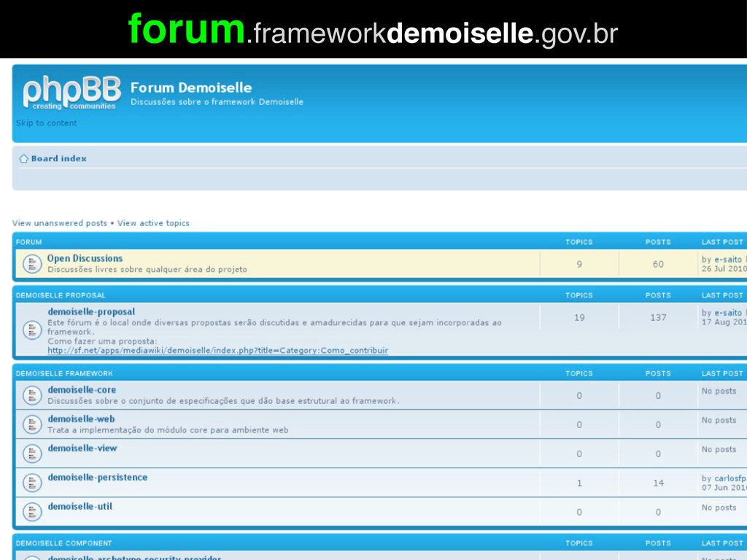Click Skip to content link
Image resolution: width=747 pixels, height=560 pixels.
tap(46, 122)
